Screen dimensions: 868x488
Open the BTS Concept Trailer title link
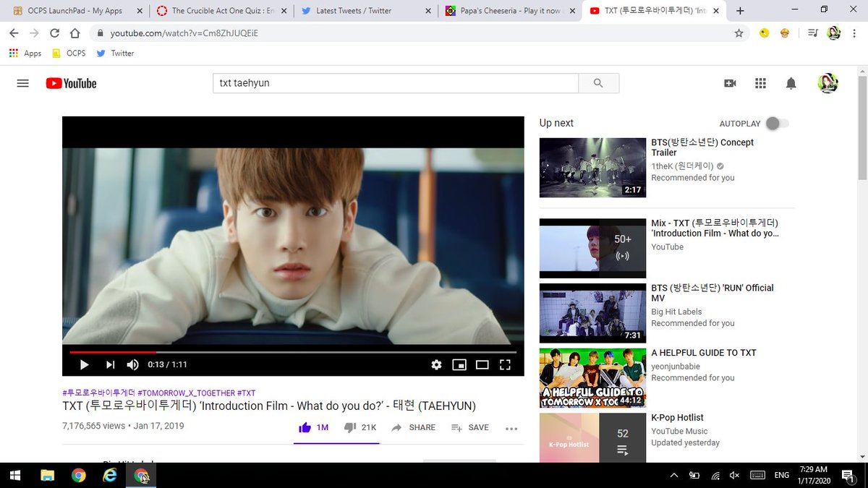pyautogui.click(x=702, y=147)
